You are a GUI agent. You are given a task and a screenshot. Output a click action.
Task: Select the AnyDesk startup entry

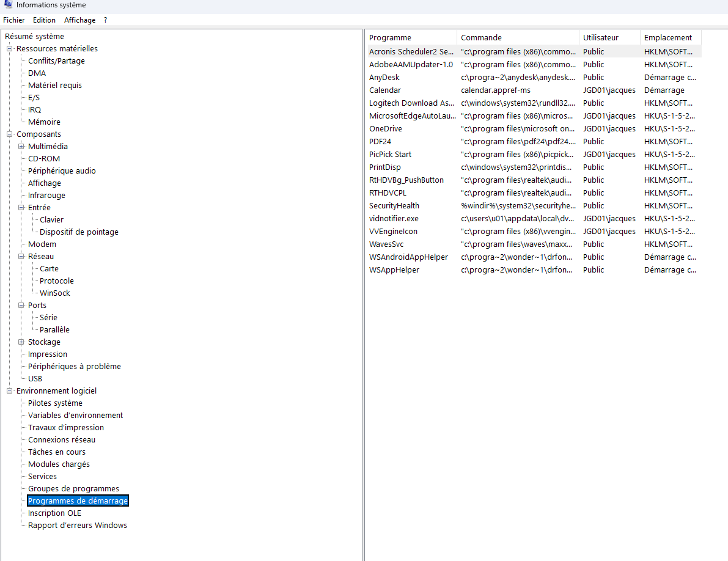[534, 78]
